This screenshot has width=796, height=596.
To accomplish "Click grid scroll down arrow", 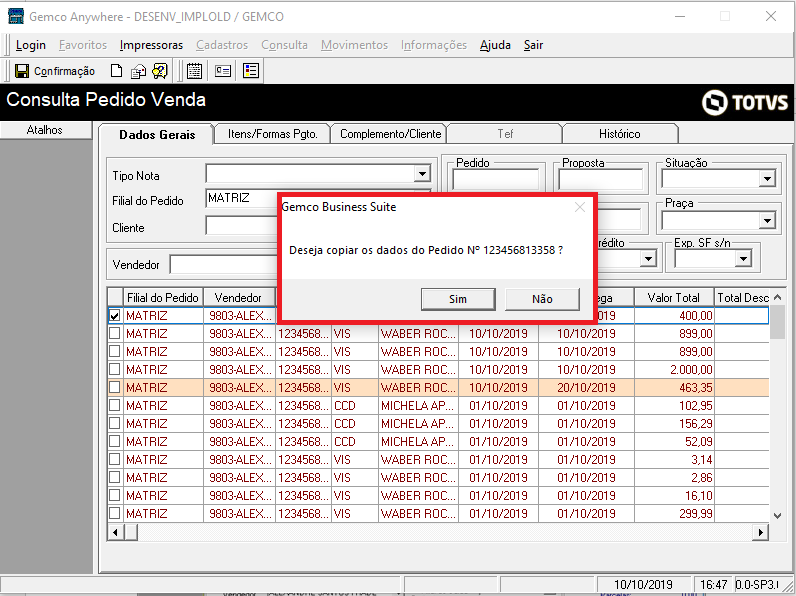I will coord(777,516).
